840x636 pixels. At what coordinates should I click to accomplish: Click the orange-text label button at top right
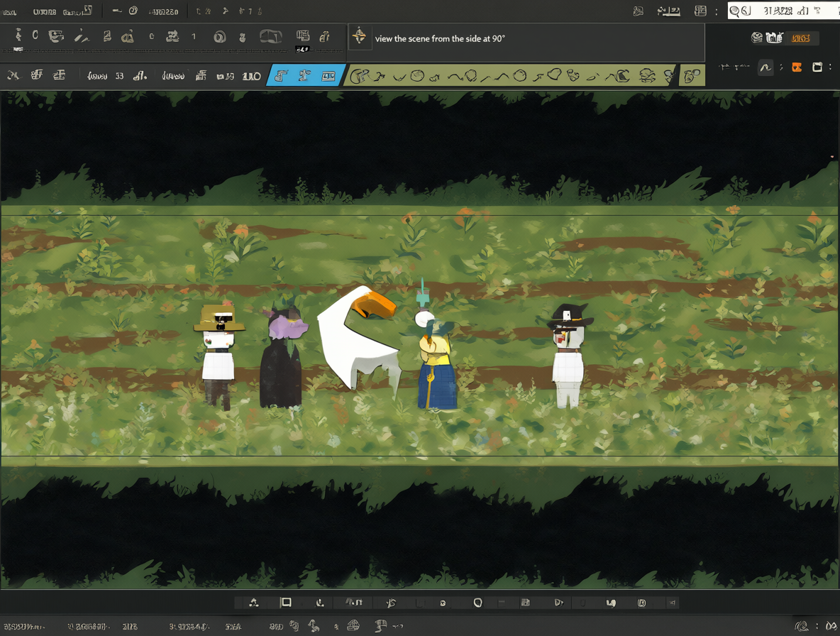pyautogui.click(x=800, y=38)
